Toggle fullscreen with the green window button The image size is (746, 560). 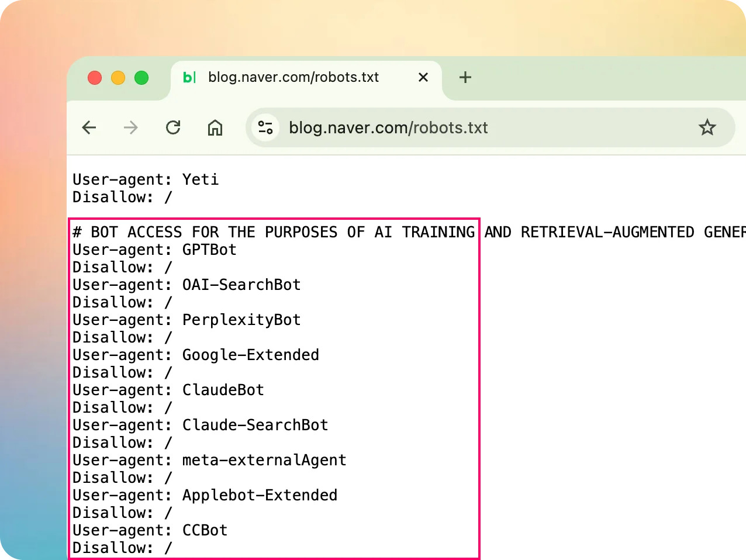(x=141, y=77)
